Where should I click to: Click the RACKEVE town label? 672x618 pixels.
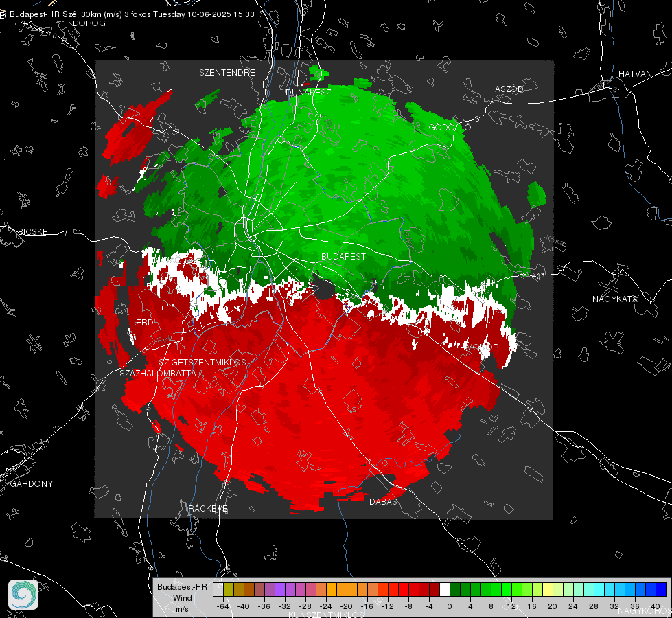pos(208,509)
